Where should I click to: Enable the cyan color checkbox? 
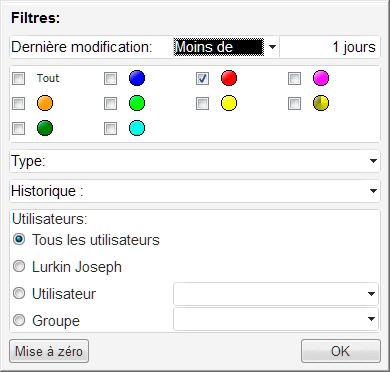110,128
